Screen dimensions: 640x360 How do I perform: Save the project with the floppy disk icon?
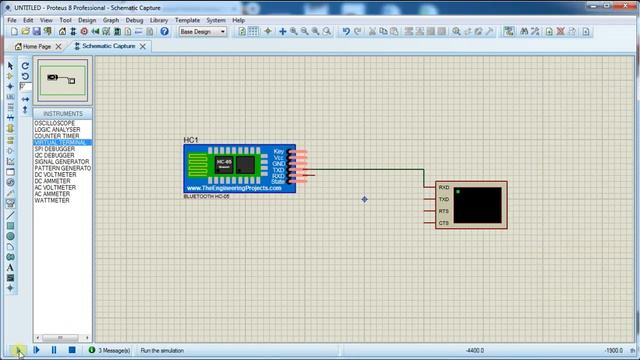pos(36,31)
